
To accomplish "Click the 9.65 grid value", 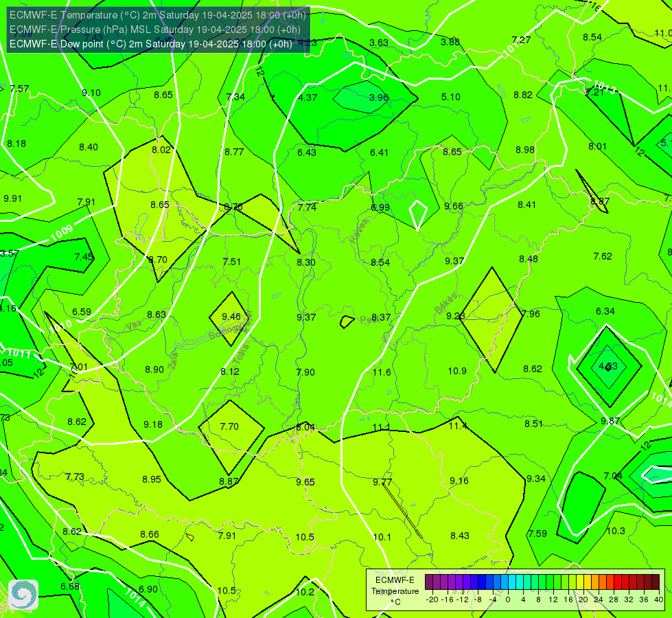I will 305,482.
